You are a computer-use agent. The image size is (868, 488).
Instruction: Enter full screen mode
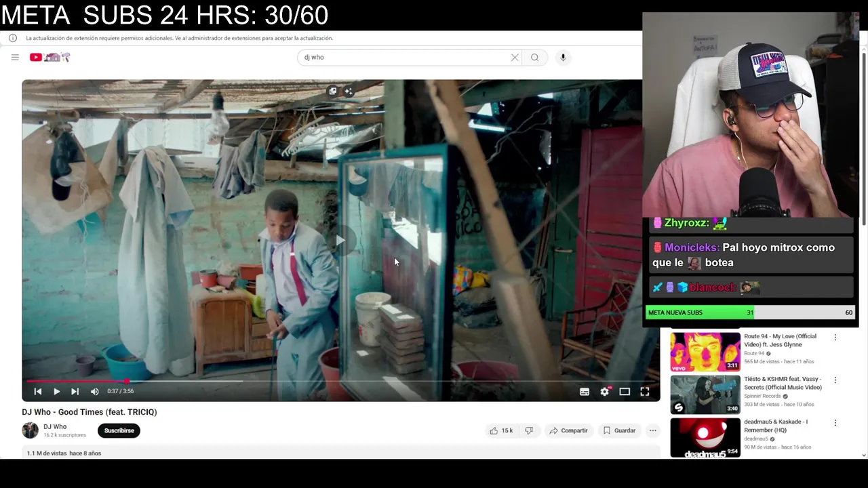(x=645, y=391)
